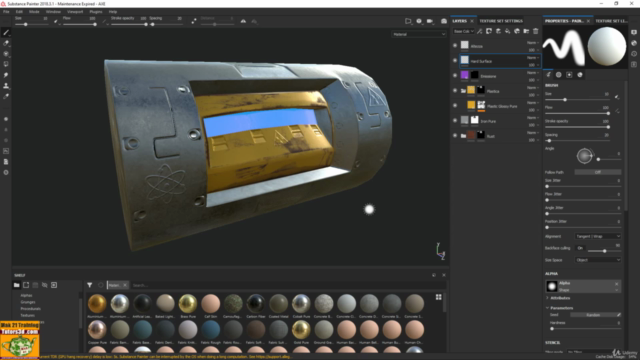Hide the Iron Pure layer

point(455,120)
